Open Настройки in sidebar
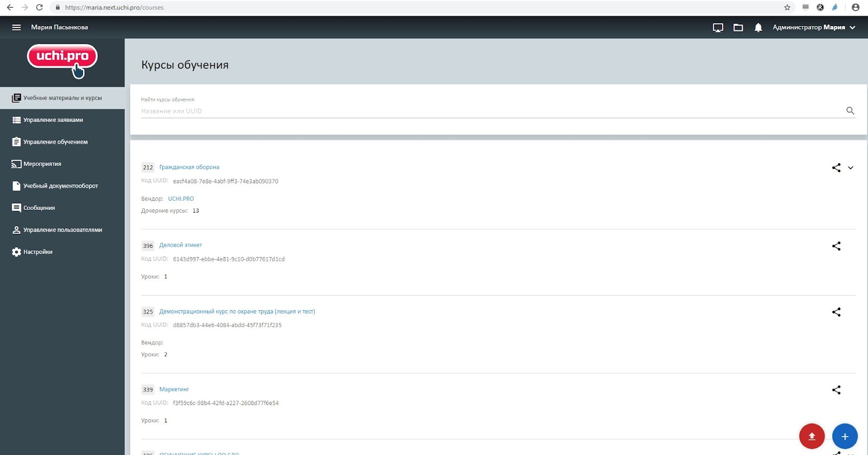 [62, 252]
